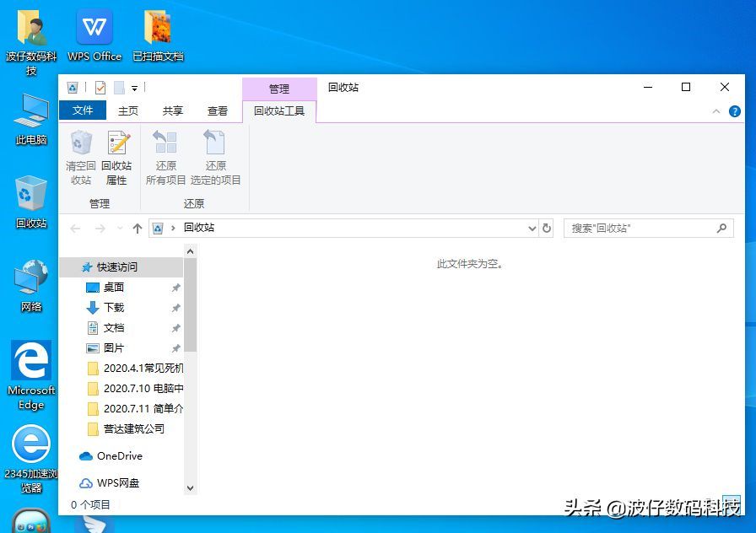Select the 回收站 desktop icon

coord(31,202)
